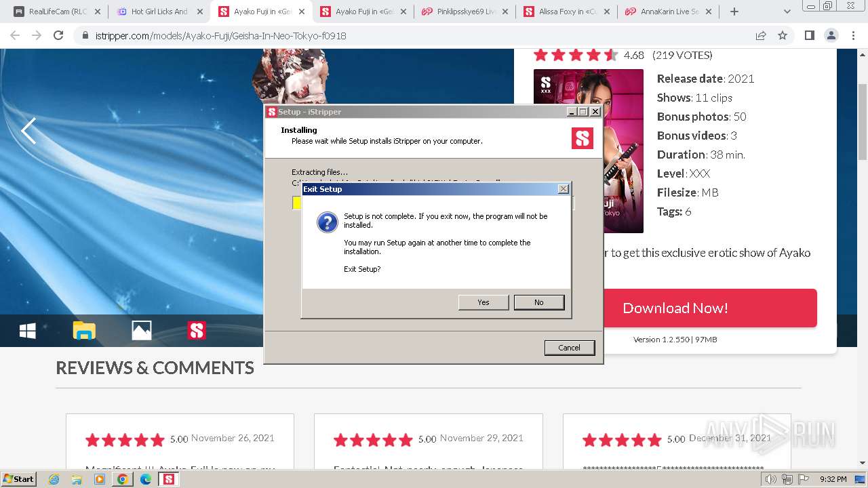Viewport: 868px width, 488px height.
Task: Click the star rating row
Action: pos(576,55)
